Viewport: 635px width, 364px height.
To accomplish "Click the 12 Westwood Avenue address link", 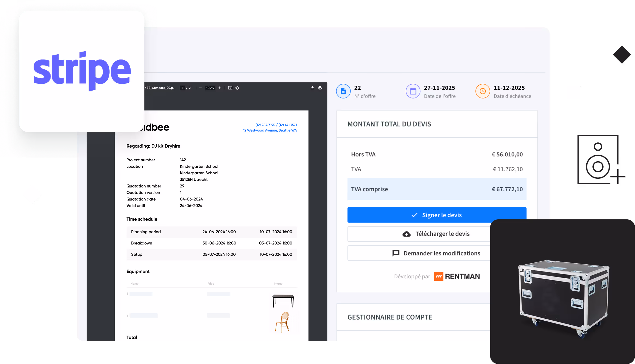I will (270, 130).
